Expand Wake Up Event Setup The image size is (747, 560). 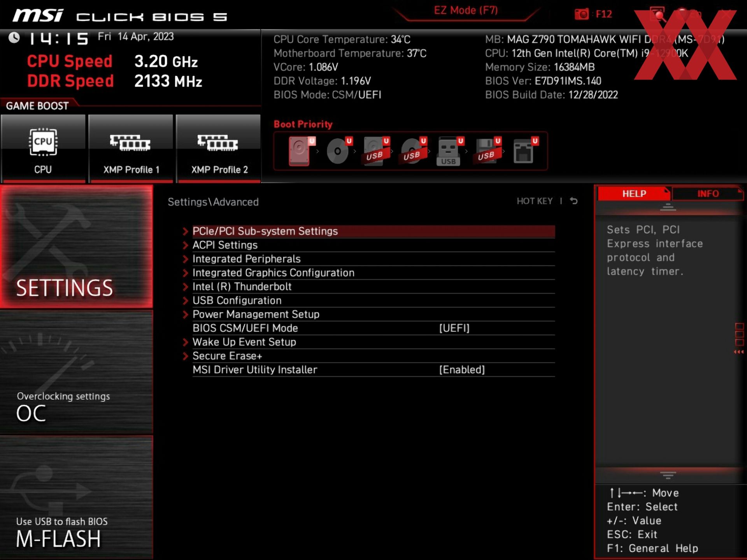point(244,342)
